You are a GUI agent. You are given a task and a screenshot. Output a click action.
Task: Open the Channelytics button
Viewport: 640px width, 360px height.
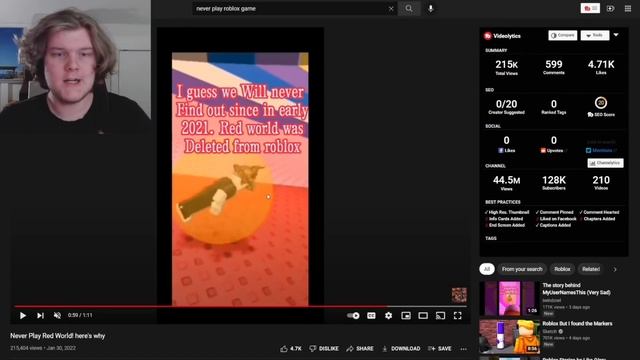tap(605, 163)
